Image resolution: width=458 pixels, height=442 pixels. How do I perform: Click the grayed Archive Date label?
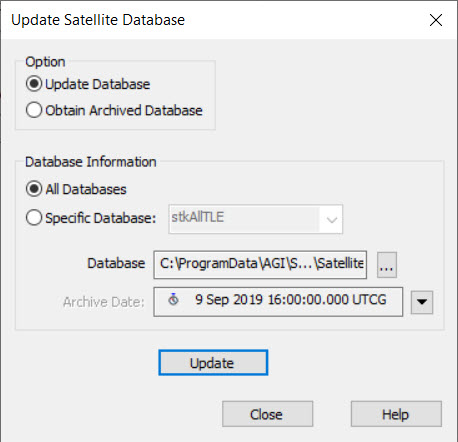[x=104, y=302]
